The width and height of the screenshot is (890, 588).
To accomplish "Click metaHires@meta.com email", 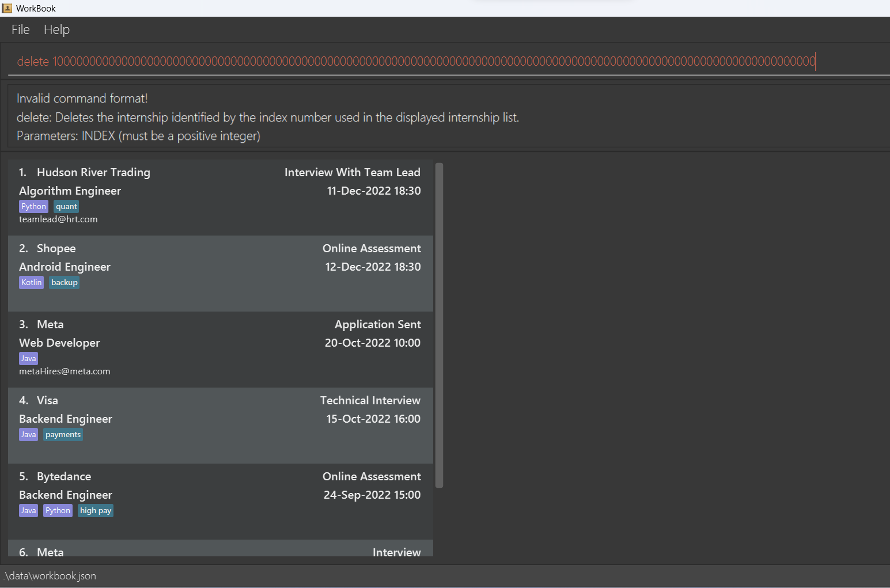I will (65, 371).
